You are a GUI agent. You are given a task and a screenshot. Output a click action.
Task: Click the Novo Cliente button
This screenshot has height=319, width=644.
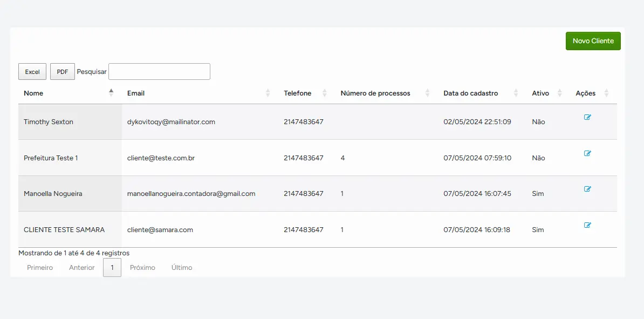[x=593, y=41]
